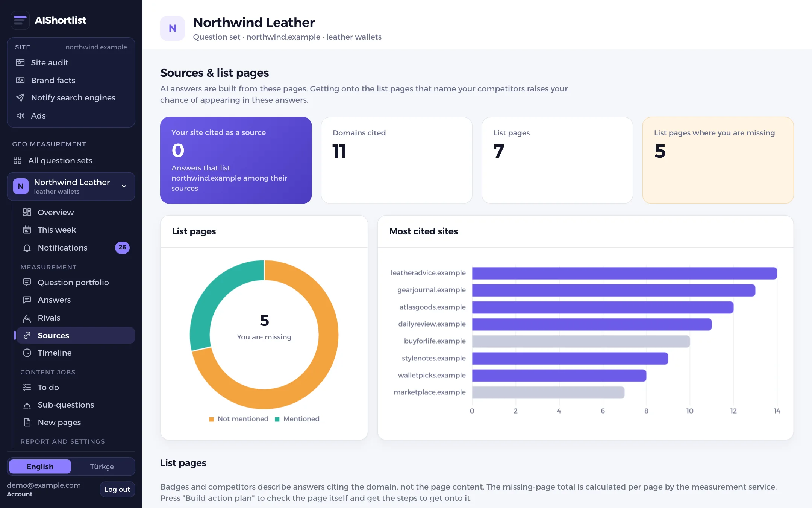
Task: Click the N avatar in page header
Action: click(x=173, y=28)
